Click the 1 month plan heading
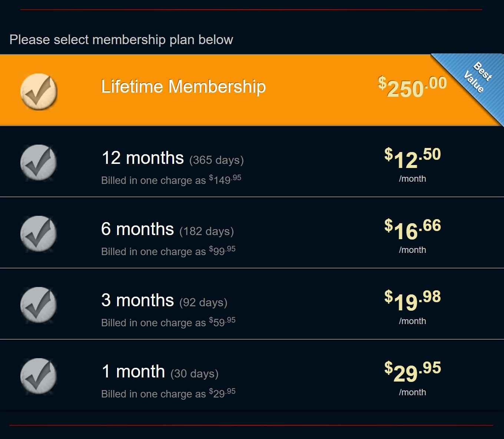Screen dimensions: 504x439 133,372
